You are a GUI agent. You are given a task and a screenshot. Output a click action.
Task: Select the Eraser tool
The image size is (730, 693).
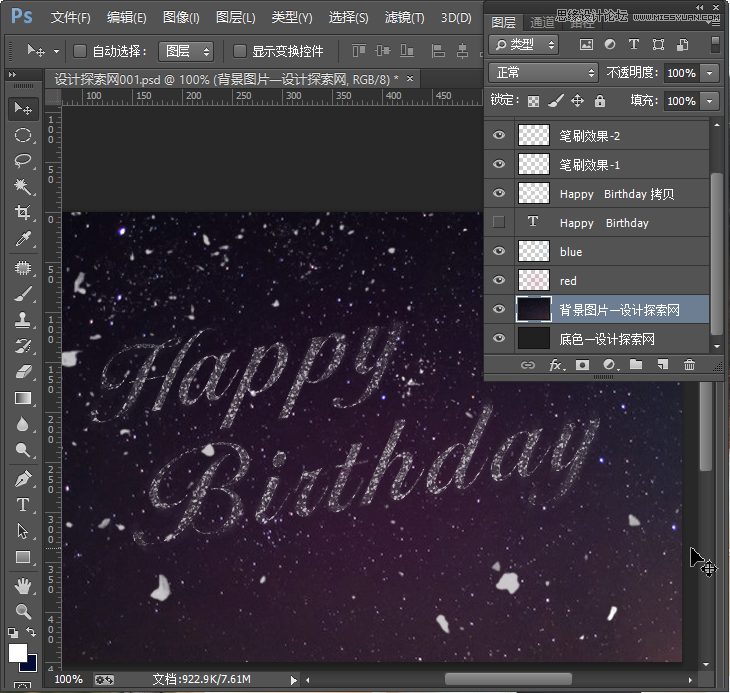tap(22, 371)
